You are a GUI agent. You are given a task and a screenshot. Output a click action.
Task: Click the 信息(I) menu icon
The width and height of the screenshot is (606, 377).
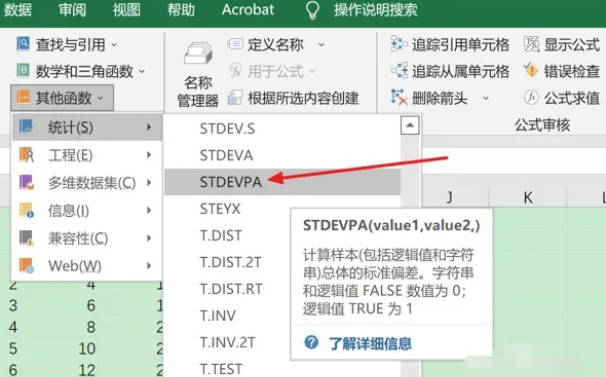26,210
